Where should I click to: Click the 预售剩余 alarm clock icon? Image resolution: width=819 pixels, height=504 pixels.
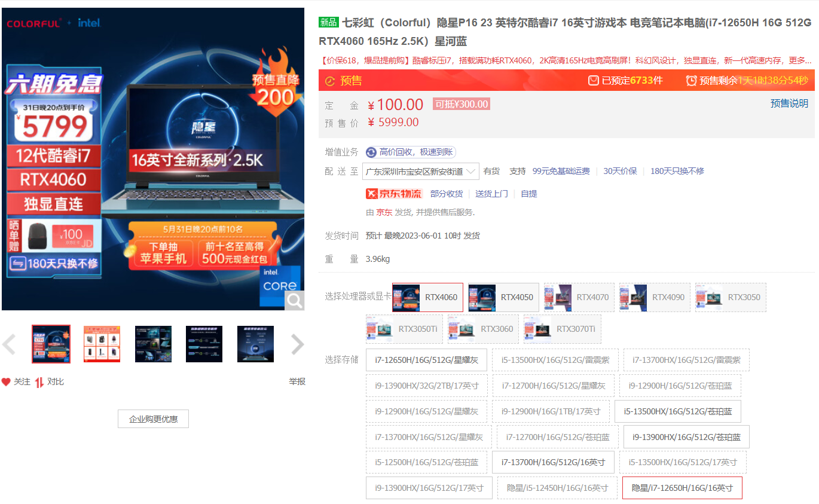click(691, 80)
